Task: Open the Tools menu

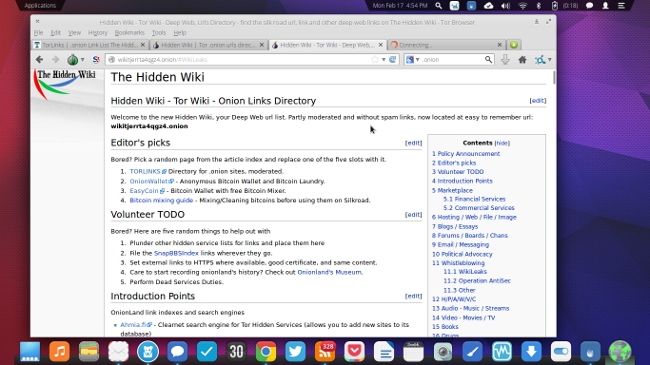Action: click(159, 32)
